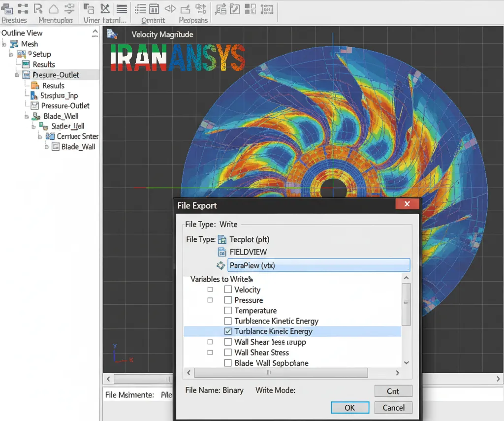Open the Mrentuplers toolbar menu
Viewport: 504px width, 421px height.
[56, 20]
